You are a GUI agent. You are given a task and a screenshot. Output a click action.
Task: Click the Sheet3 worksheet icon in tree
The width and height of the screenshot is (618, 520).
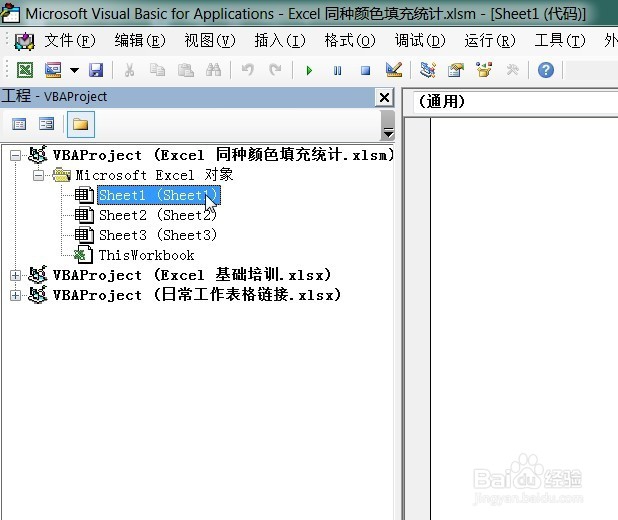(x=84, y=235)
